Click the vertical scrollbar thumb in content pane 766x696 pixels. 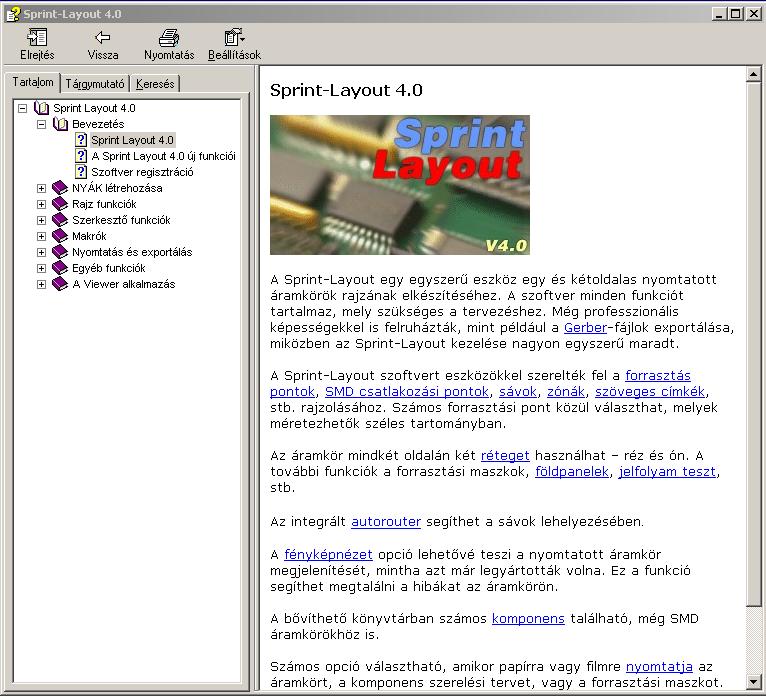coord(753,344)
